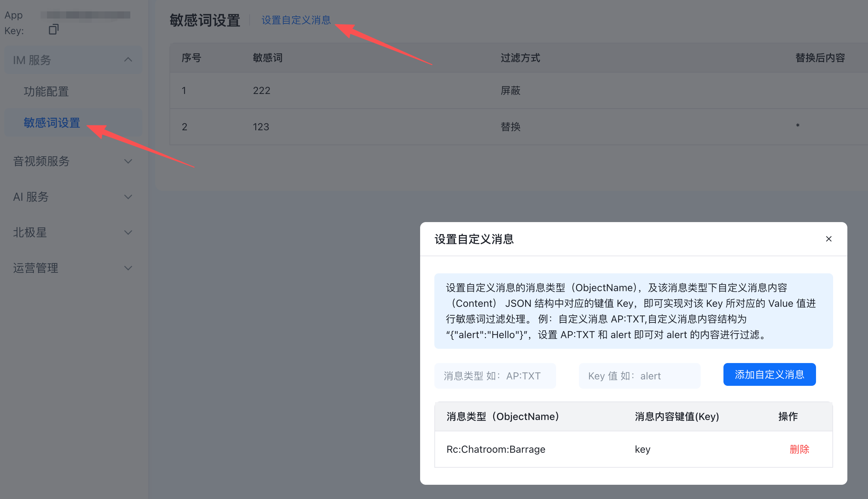Click the 操作 column header
This screenshot has height=499, width=868.
pyautogui.click(x=788, y=416)
